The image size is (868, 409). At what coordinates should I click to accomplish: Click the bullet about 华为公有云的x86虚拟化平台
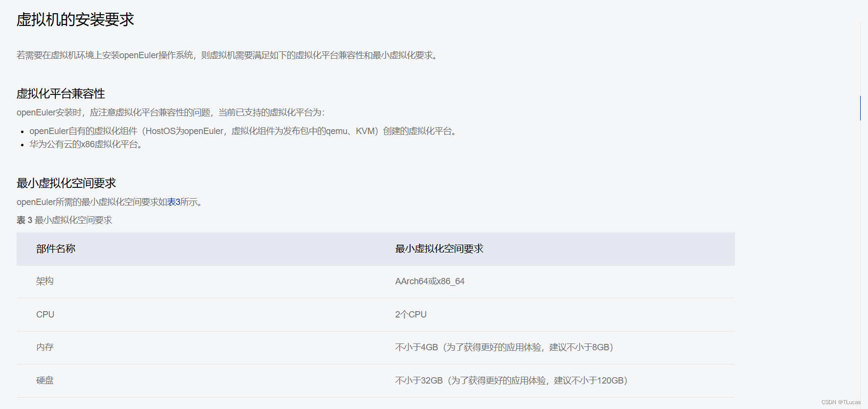pyautogui.click(x=86, y=144)
